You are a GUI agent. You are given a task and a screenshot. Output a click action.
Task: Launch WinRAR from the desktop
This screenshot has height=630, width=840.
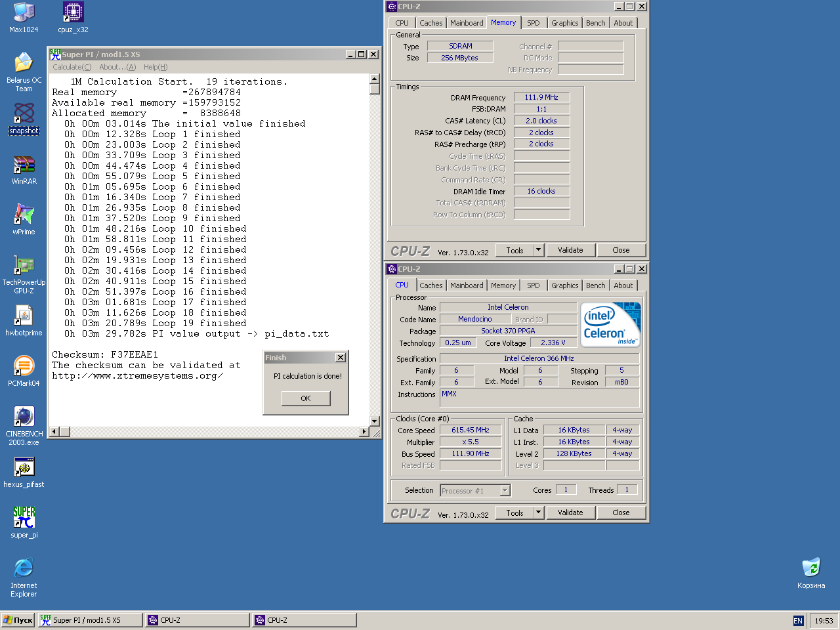(x=24, y=169)
